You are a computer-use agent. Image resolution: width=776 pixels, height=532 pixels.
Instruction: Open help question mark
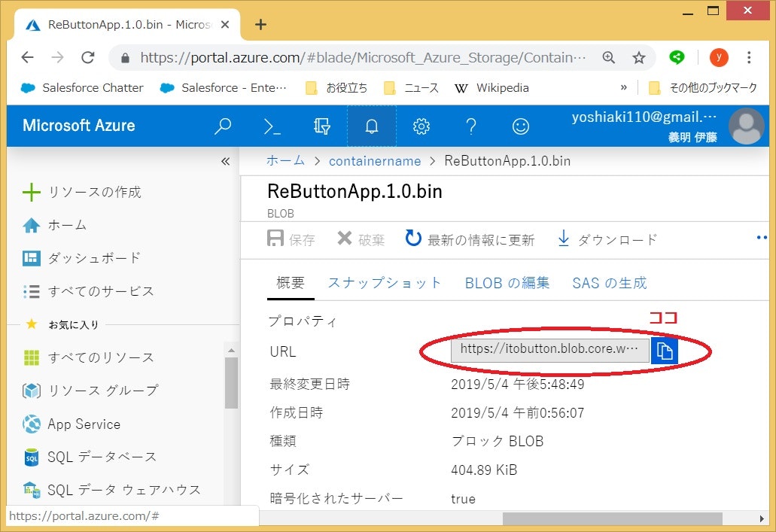(x=471, y=126)
